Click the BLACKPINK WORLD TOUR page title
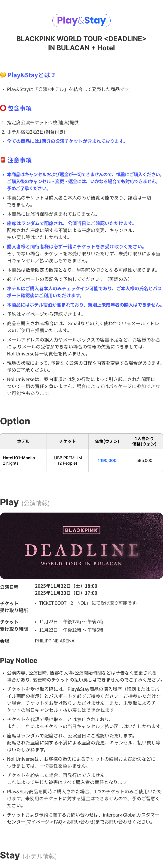The image size is (163, 868). (81, 43)
